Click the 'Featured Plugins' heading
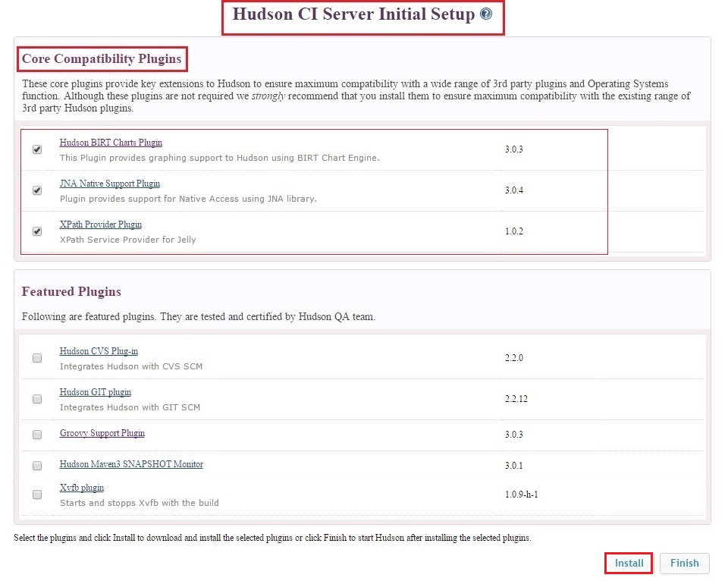Viewport: 728px width, 581px height. [x=71, y=292]
